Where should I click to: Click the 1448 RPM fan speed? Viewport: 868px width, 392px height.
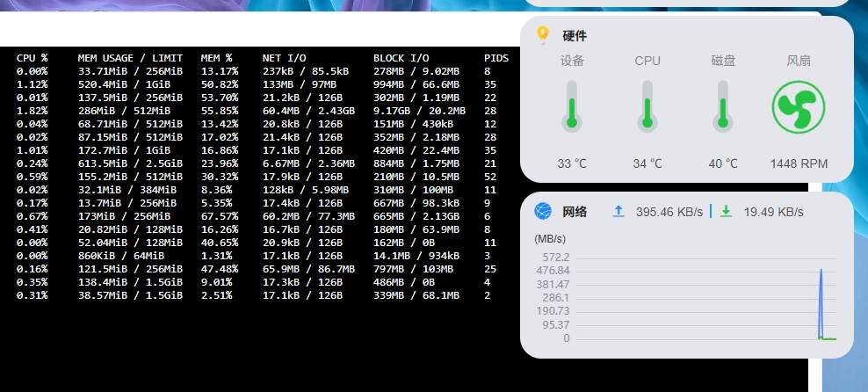(x=799, y=163)
